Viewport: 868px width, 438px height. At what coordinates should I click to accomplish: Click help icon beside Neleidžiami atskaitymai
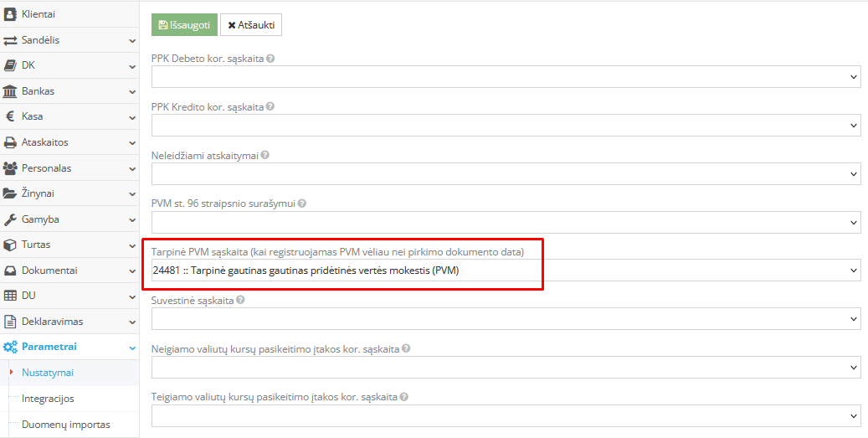265,156
